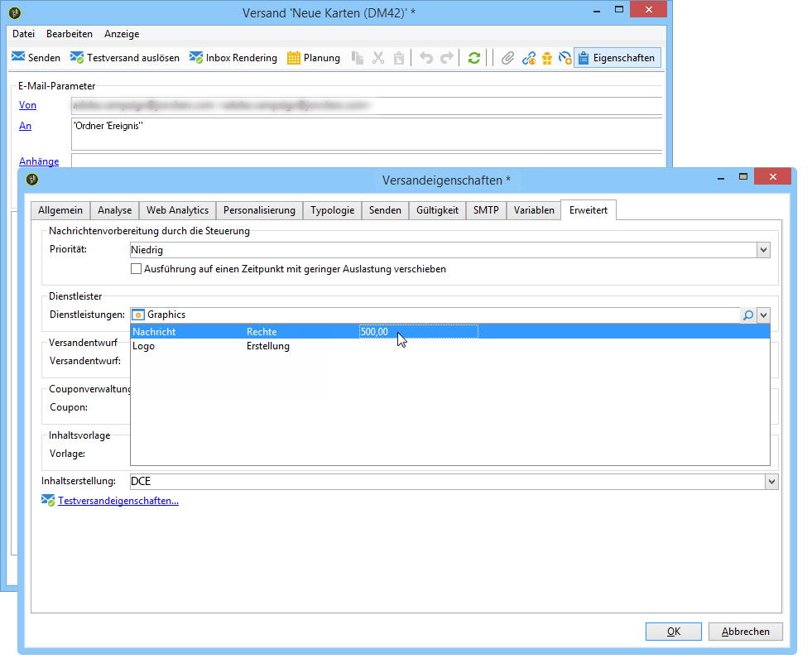The height and width of the screenshot is (668, 812).
Task: Click the orange gift offer icon
Action: click(x=547, y=57)
